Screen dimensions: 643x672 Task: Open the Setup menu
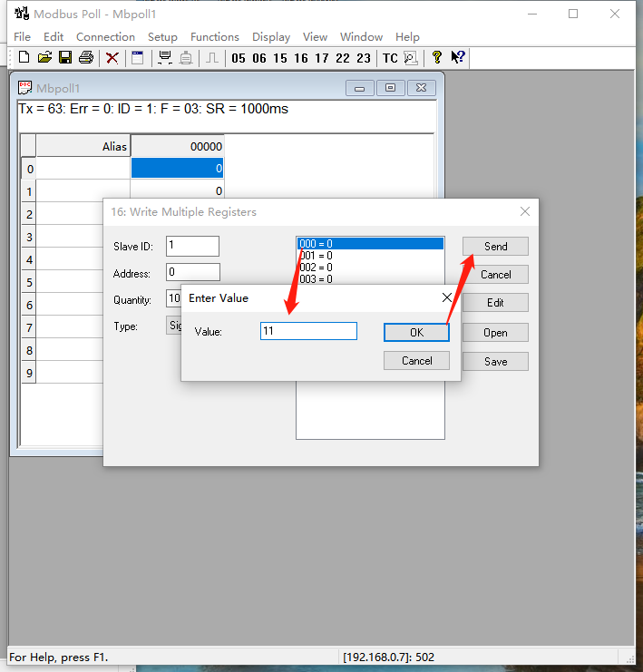coord(162,37)
